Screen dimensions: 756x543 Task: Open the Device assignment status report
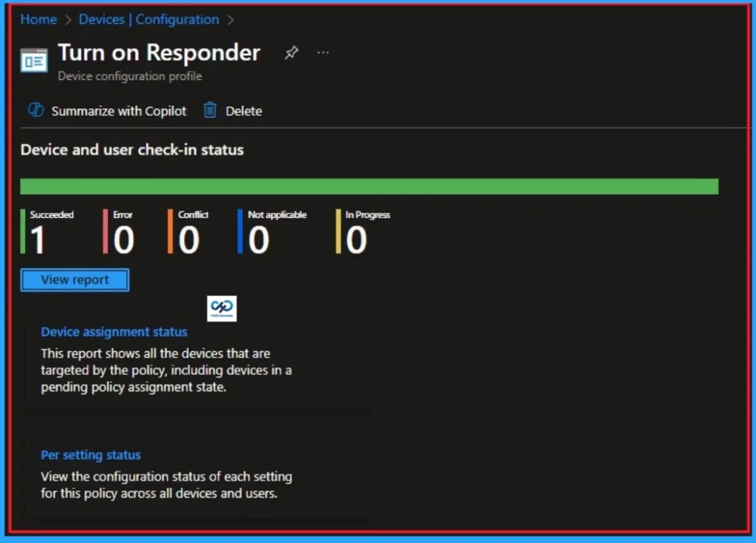pos(114,331)
